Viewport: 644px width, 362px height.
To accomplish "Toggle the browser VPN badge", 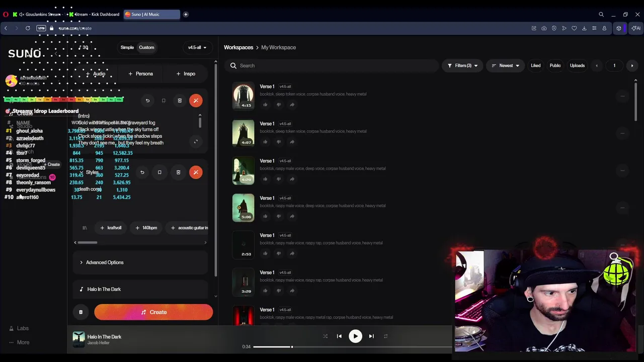I will [41, 28].
